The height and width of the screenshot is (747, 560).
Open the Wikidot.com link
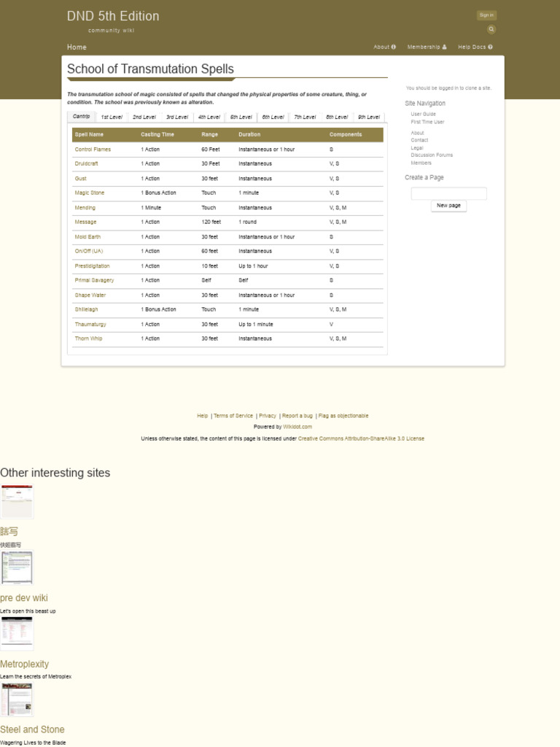pos(297,427)
